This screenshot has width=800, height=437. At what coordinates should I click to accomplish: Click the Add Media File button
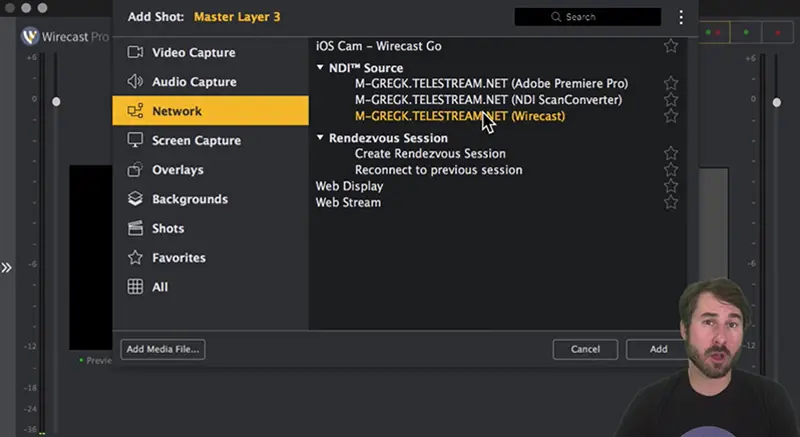pos(163,349)
